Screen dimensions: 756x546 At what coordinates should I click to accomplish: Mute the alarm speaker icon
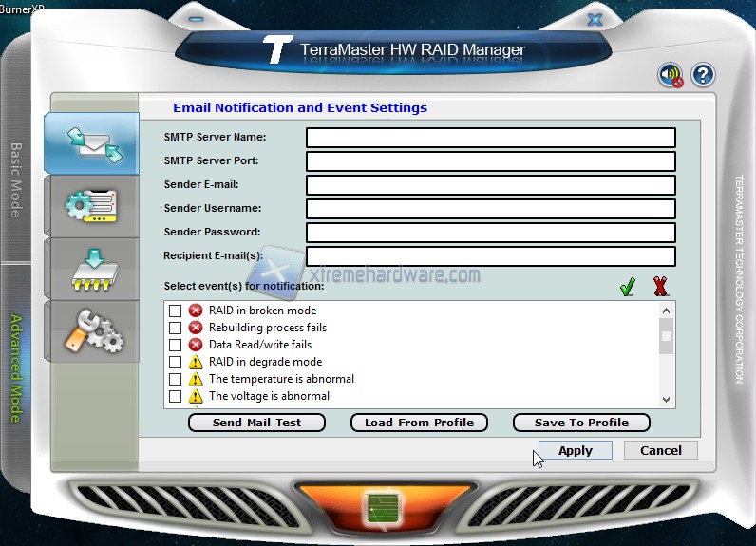tap(671, 75)
